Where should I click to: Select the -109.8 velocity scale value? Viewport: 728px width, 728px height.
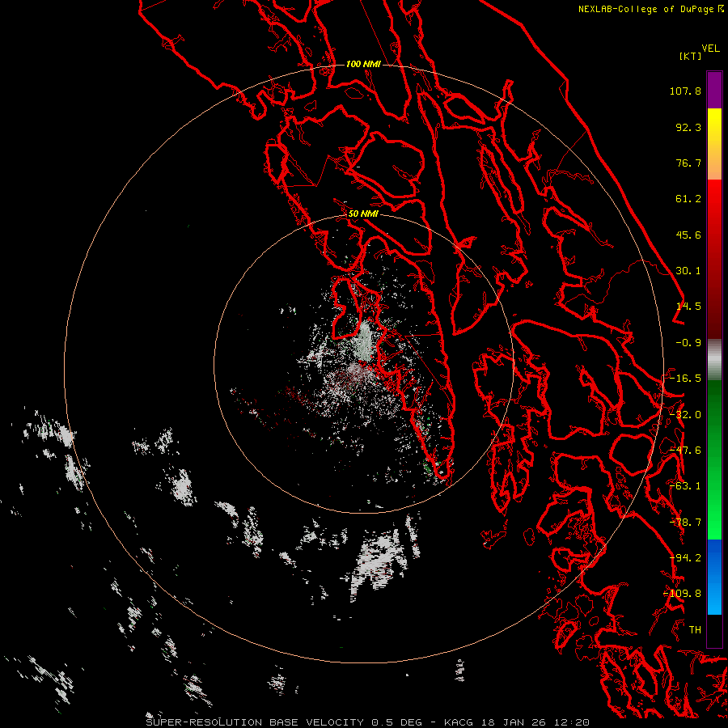coord(683,594)
